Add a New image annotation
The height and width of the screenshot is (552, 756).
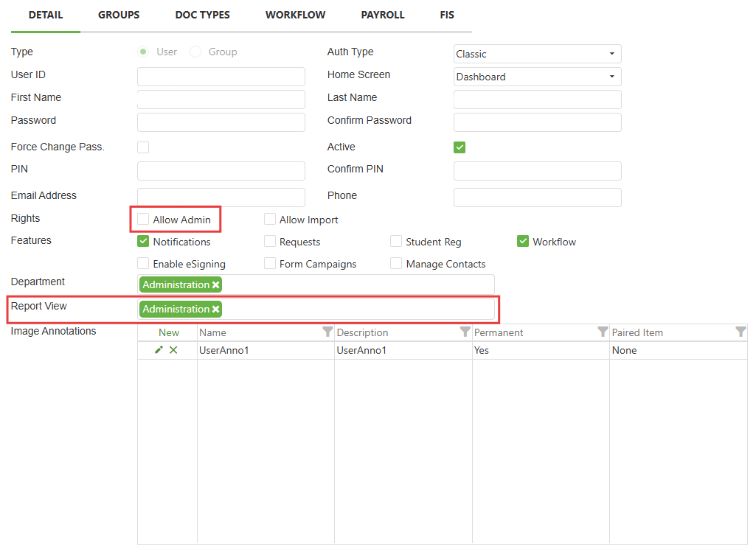point(169,332)
